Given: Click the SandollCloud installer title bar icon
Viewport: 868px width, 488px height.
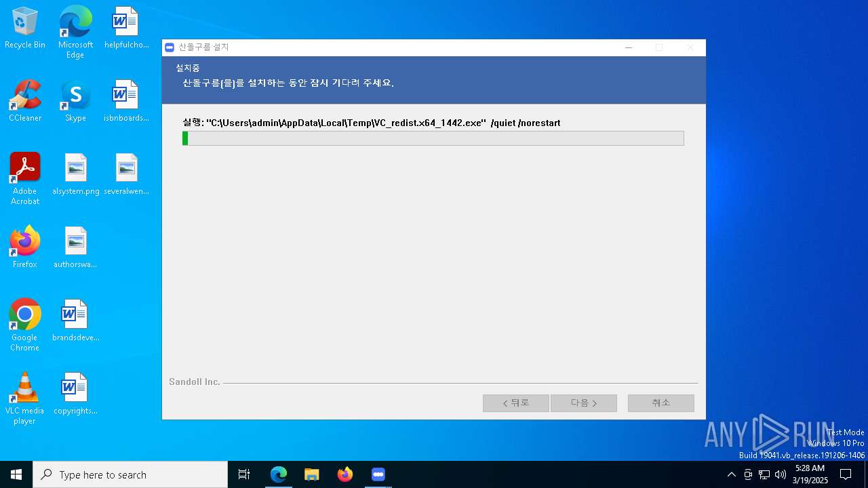Looking at the screenshot, I should coord(170,47).
